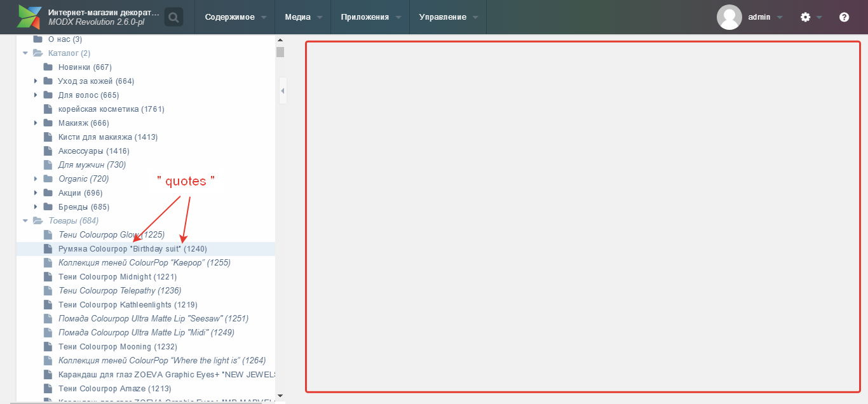Open the settings gear dropdown arrow

pos(819,18)
